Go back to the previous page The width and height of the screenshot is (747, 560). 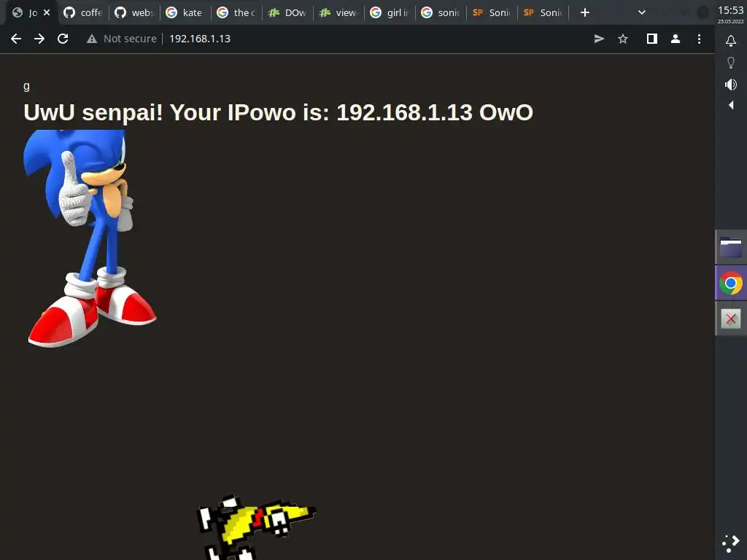[x=16, y=39]
